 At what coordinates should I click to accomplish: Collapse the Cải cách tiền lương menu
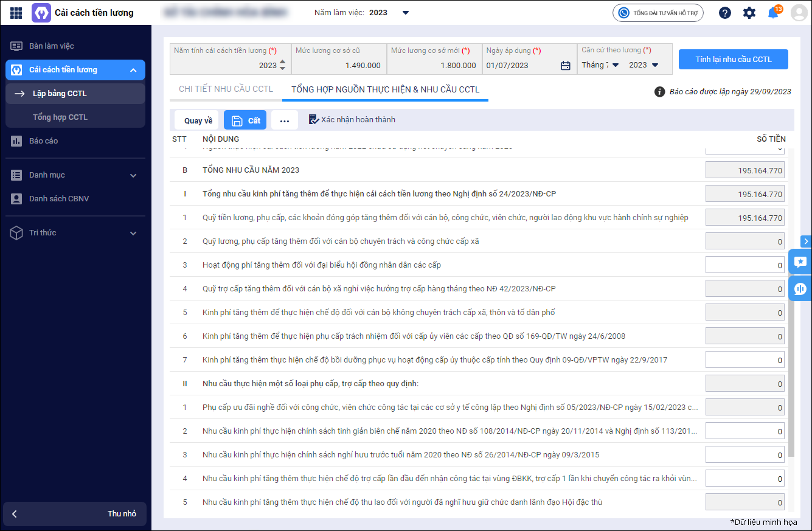pyautogui.click(x=133, y=70)
